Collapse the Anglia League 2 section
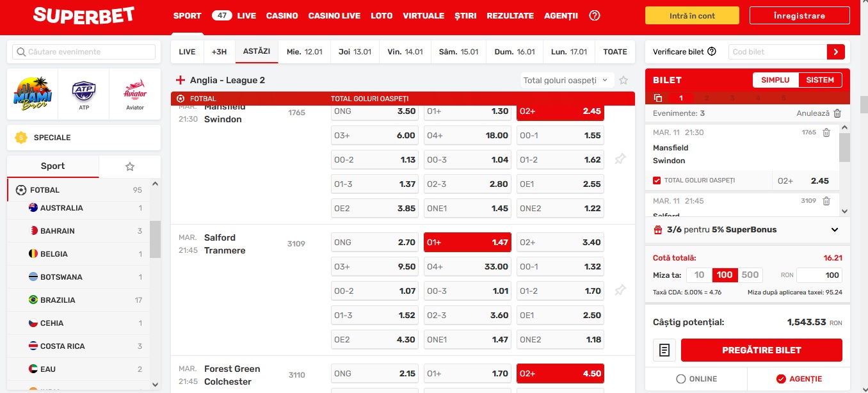The height and width of the screenshot is (393, 868). (x=181, y=81)
